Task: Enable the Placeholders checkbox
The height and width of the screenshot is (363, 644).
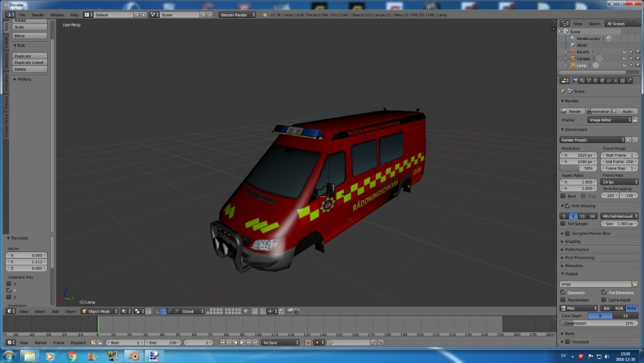Action: (x=563, y=300)
